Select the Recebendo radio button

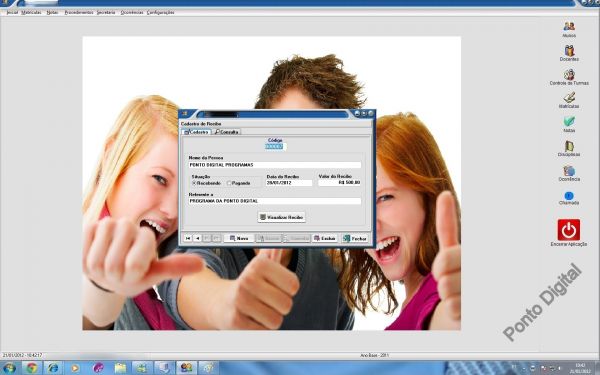(x=194, y=183)
